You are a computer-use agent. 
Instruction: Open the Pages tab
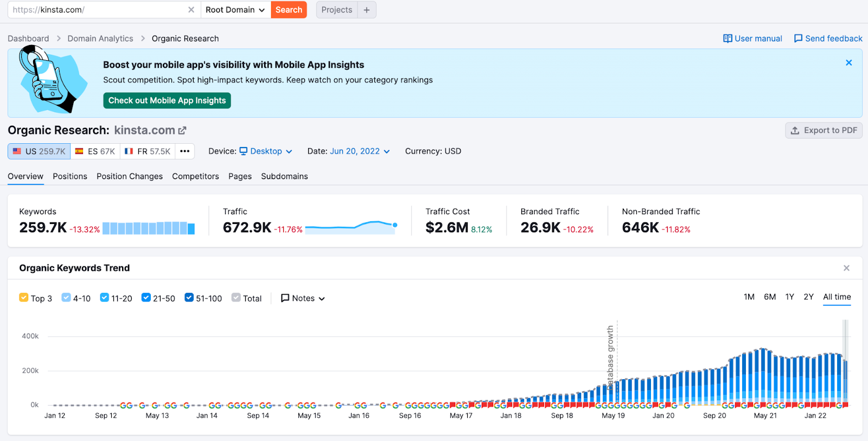(x=240, y=176)
